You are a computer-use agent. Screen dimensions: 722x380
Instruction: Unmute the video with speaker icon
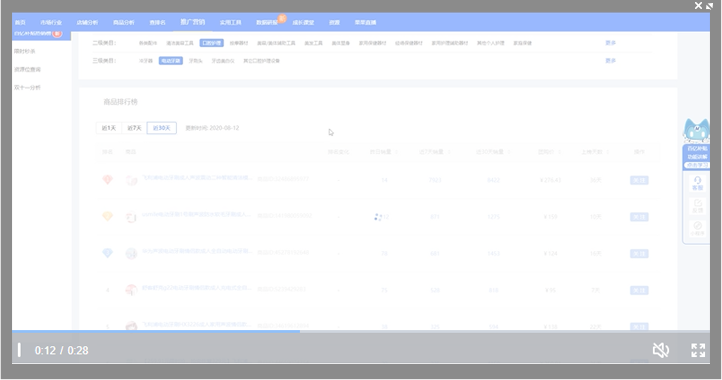click(x=661, y=350)
